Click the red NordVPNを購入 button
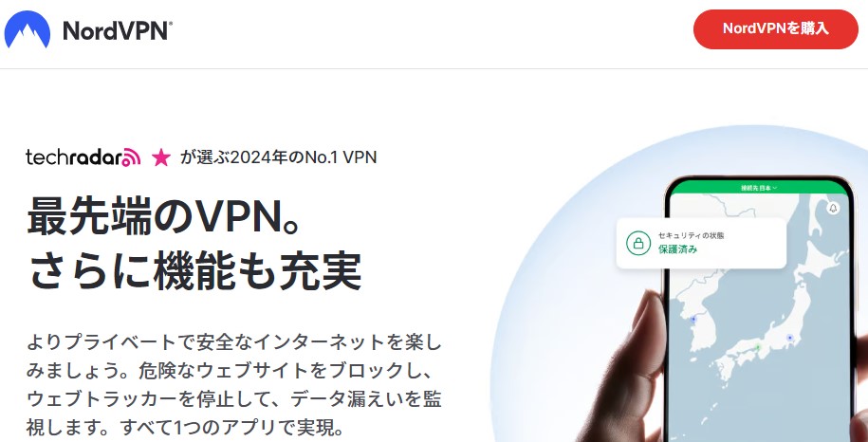Viewport: 868px width, 442px height. pos(776,28)
